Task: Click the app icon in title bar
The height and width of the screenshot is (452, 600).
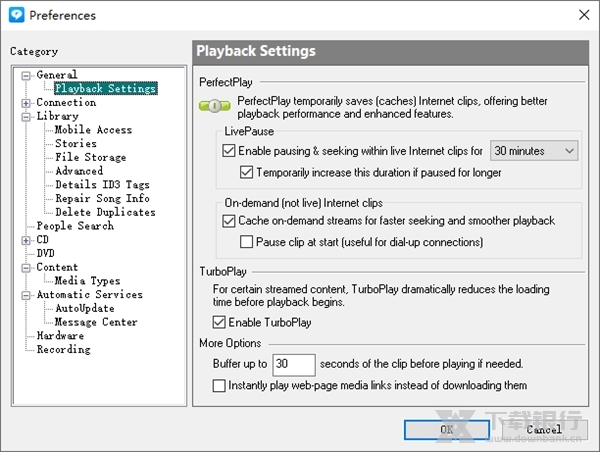Action: click(x=16, y=15)
